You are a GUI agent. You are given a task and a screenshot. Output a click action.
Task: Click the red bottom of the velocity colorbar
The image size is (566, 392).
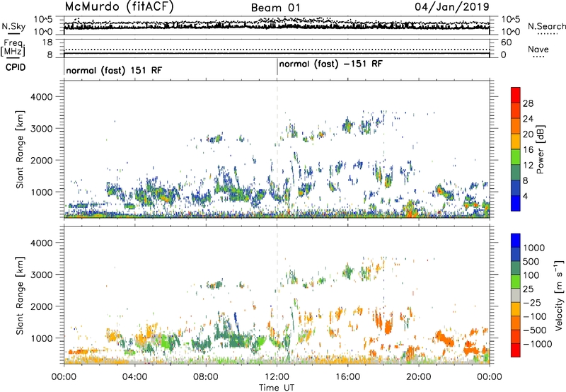pyautogui.click(x=516, y=350)
